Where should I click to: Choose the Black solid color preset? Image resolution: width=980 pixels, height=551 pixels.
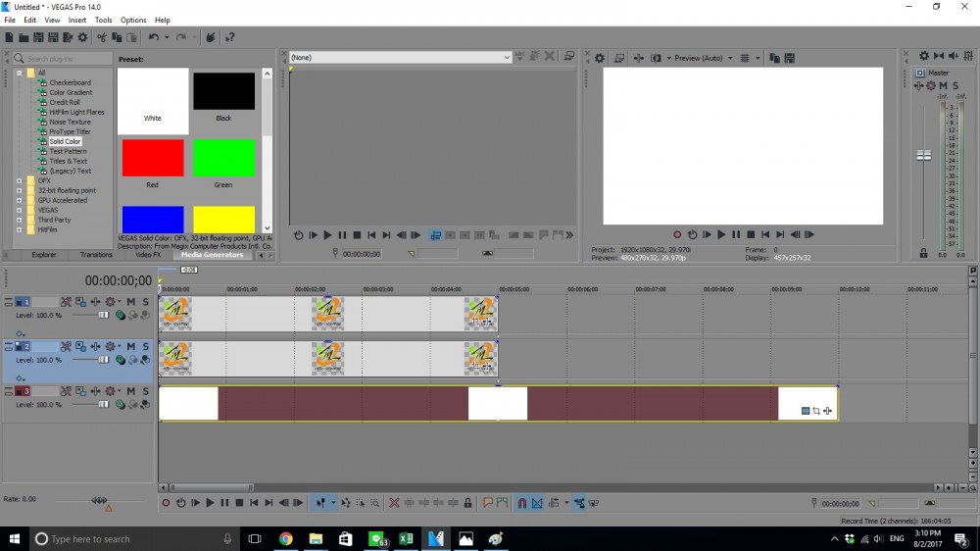click(x=223, y=91)
